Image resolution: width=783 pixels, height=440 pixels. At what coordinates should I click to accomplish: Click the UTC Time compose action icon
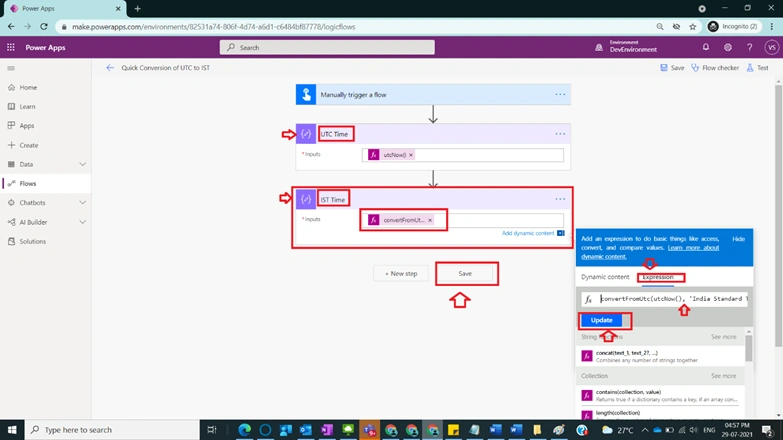point(306,134)
